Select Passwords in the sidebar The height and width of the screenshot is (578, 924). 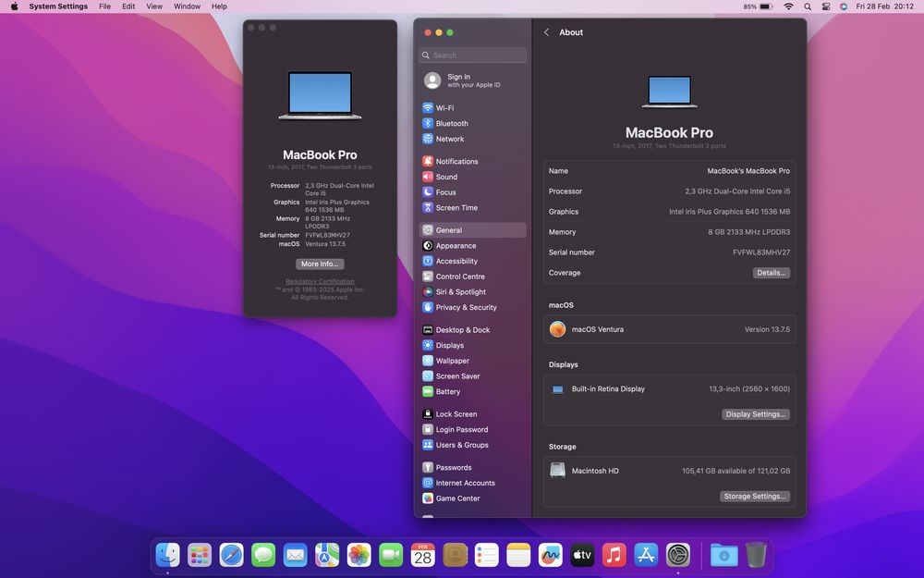(x=472, y=467)
